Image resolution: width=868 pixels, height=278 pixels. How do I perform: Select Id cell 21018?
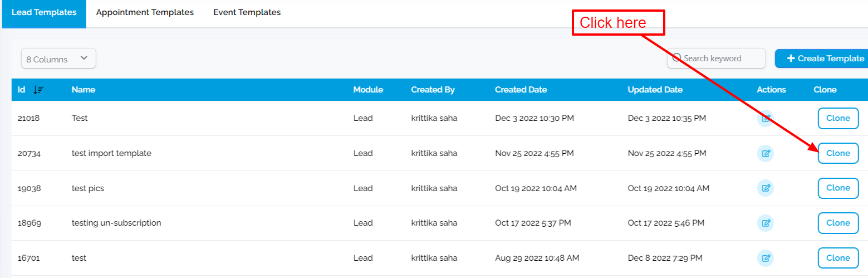[x=29, y=119]
